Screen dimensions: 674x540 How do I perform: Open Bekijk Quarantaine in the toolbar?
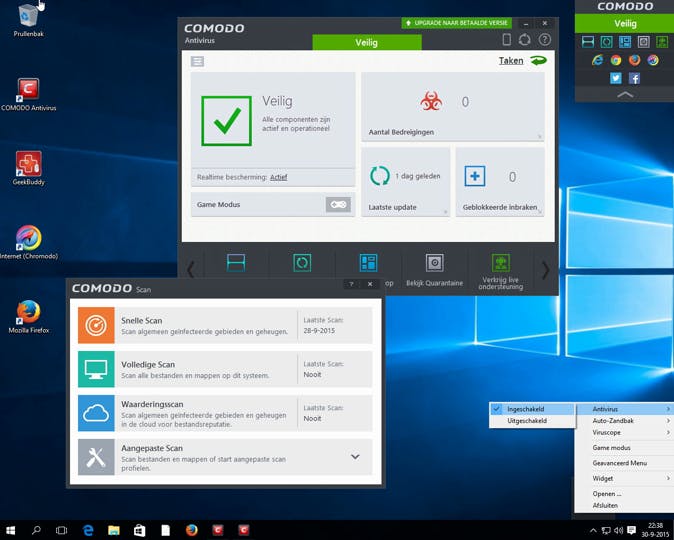click(435, 270)
